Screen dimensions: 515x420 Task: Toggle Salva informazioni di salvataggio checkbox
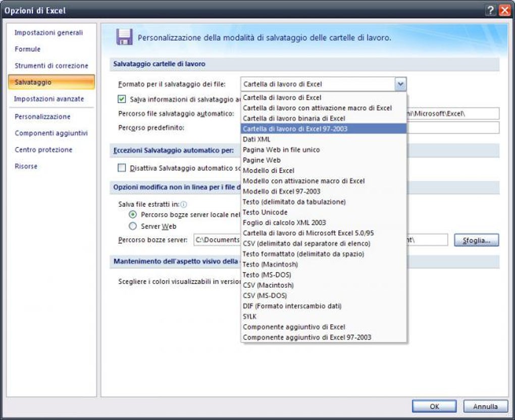(122, 99)
